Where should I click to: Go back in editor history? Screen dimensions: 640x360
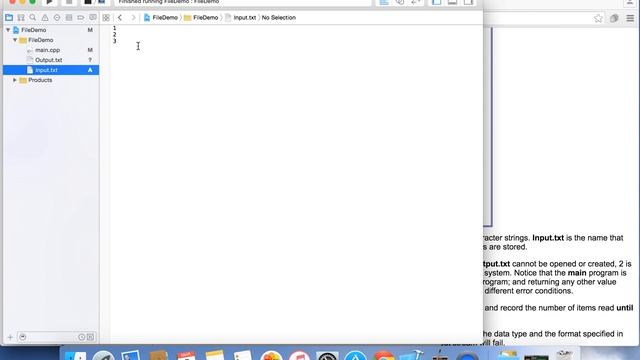coord(120,18)
